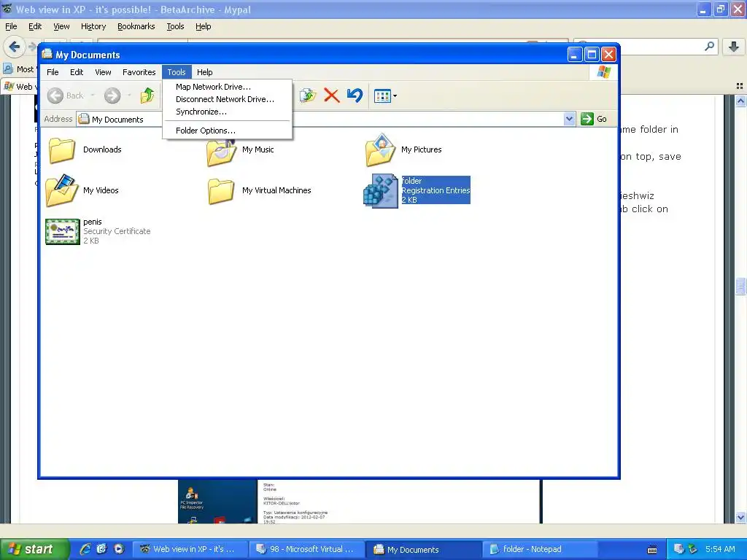The height and width of the screenshot is (560, 747).
Task: Click the Copy To folder toolbar icon
Action: pyautogui.click(x=308, y=96)
